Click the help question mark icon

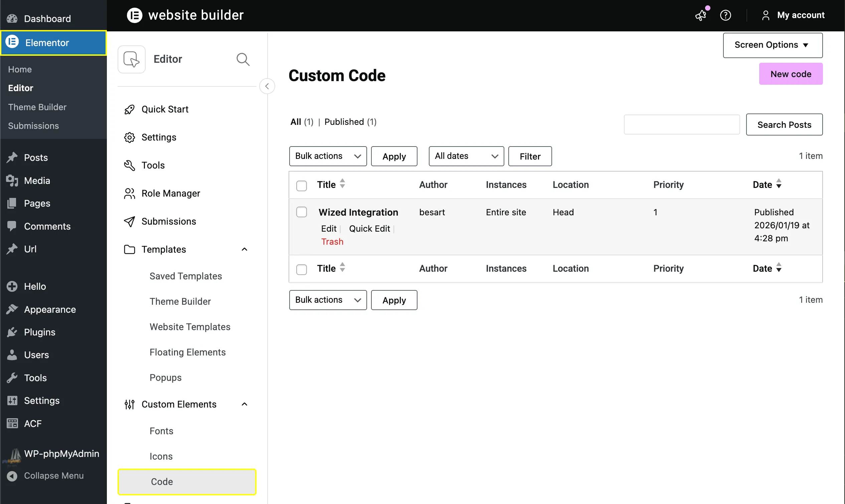tap(725, 15)
